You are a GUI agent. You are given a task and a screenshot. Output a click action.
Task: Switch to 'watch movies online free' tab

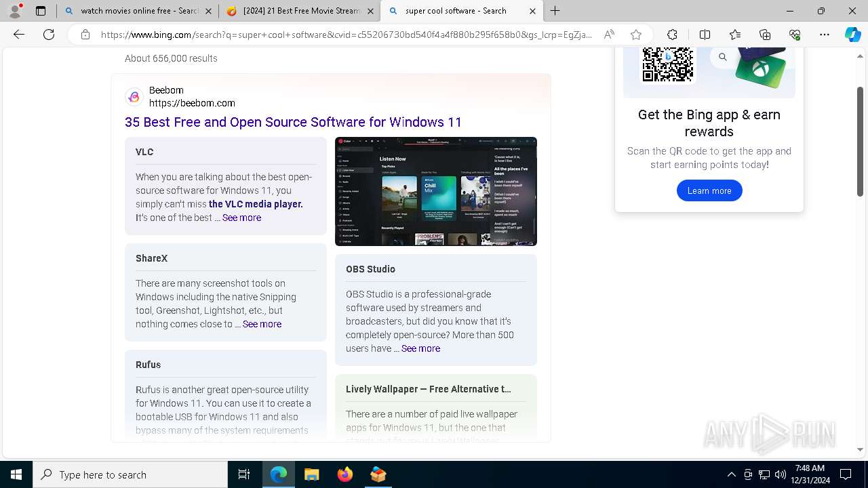coord(138,11)
